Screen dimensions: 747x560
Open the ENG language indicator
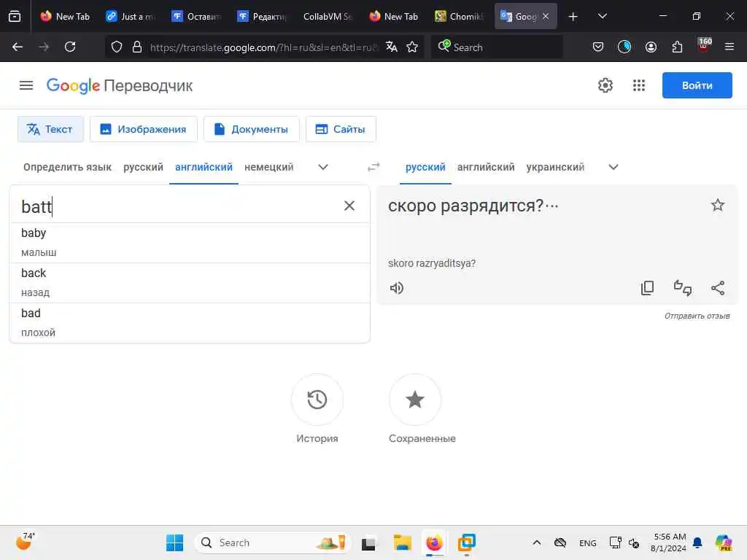pyautogui.click(x=587, y=542)
